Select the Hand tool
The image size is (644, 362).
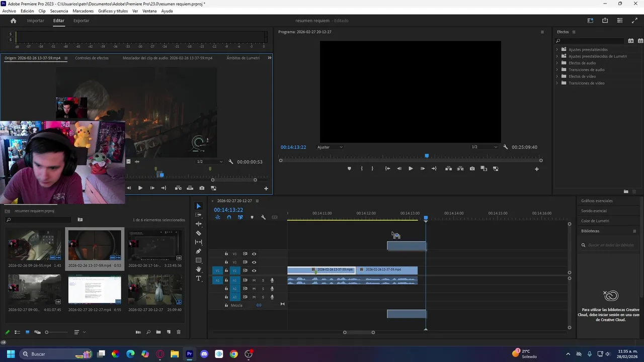[198, 269]
